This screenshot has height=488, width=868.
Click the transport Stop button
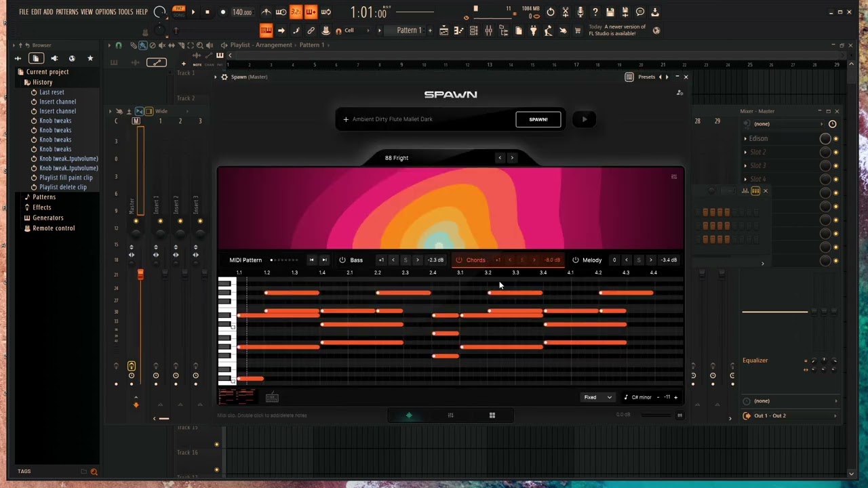pyautogui.click(x=208, y=12)
